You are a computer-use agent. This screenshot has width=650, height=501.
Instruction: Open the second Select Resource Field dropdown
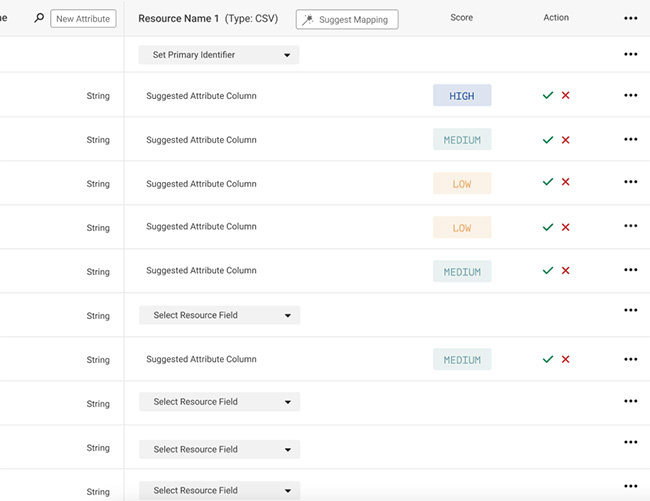pyautogui.click(x=219, y=402)
